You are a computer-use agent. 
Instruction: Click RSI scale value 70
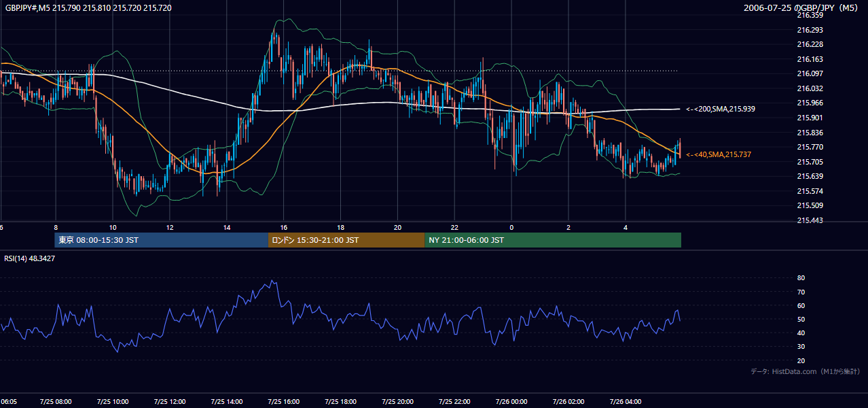pos(801,292)
